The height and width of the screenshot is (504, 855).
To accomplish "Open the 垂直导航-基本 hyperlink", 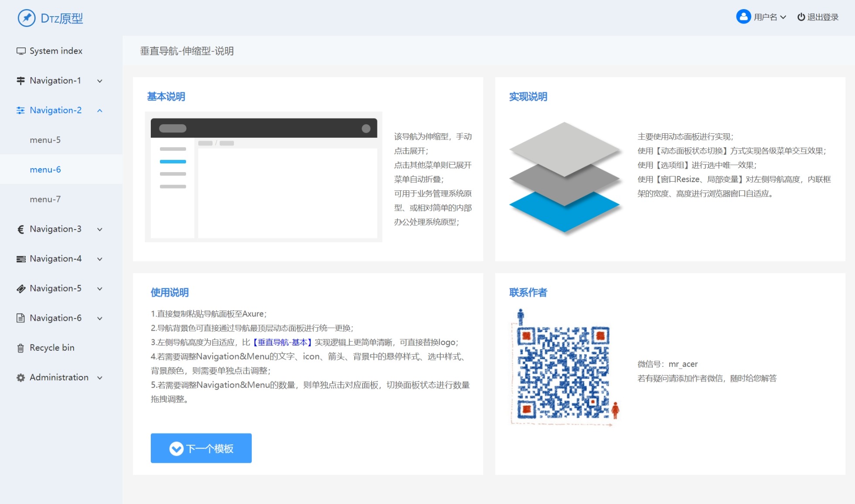I will (282, 342).
